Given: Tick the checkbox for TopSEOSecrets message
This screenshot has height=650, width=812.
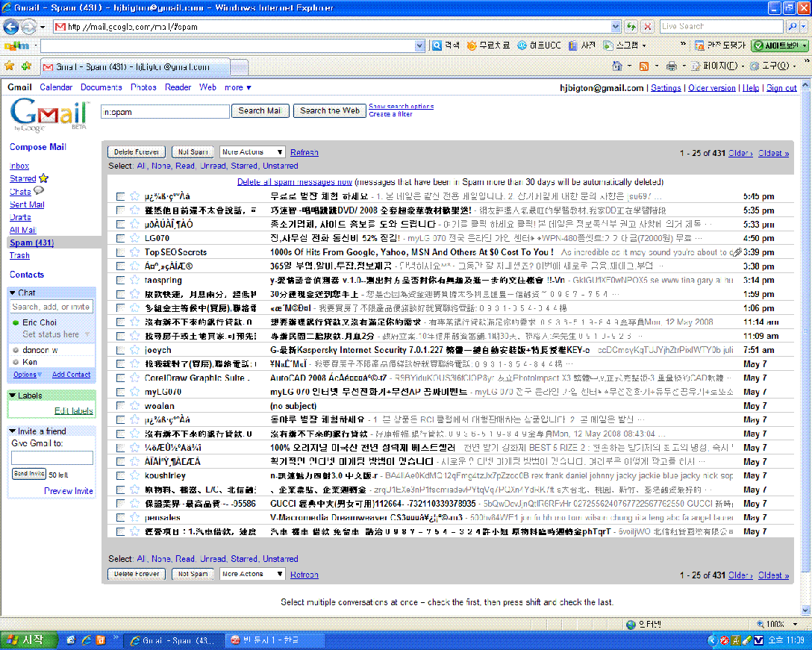Looking at the screenshot, I should pos(120,252).
